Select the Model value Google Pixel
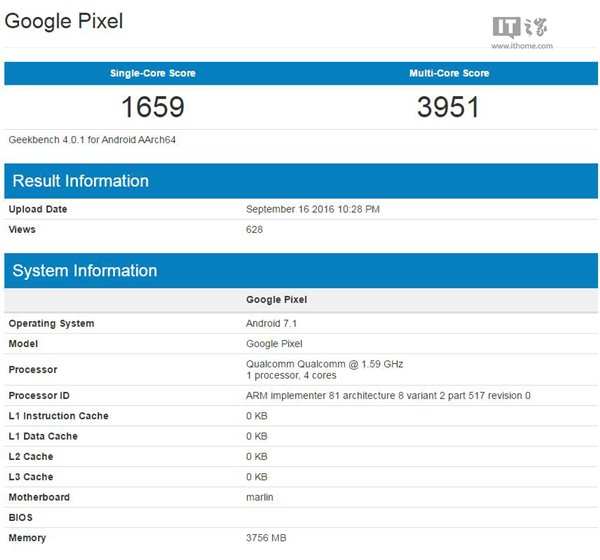 274,344
